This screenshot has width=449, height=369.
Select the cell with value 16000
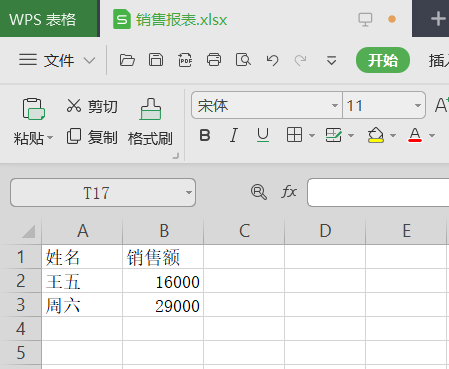click(x=163, y=281)
